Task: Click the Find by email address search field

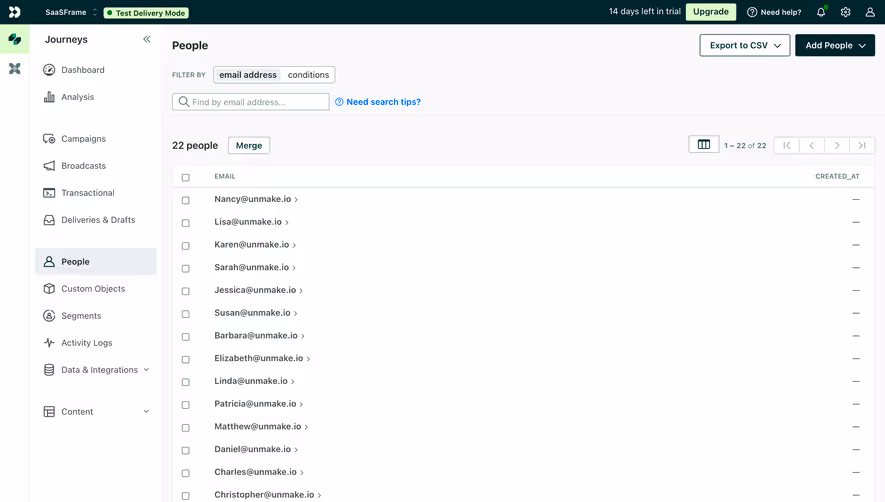Action: point(251,102)
